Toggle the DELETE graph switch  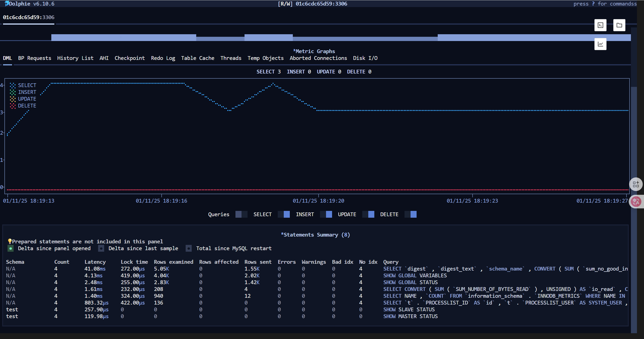click(410, 214)
